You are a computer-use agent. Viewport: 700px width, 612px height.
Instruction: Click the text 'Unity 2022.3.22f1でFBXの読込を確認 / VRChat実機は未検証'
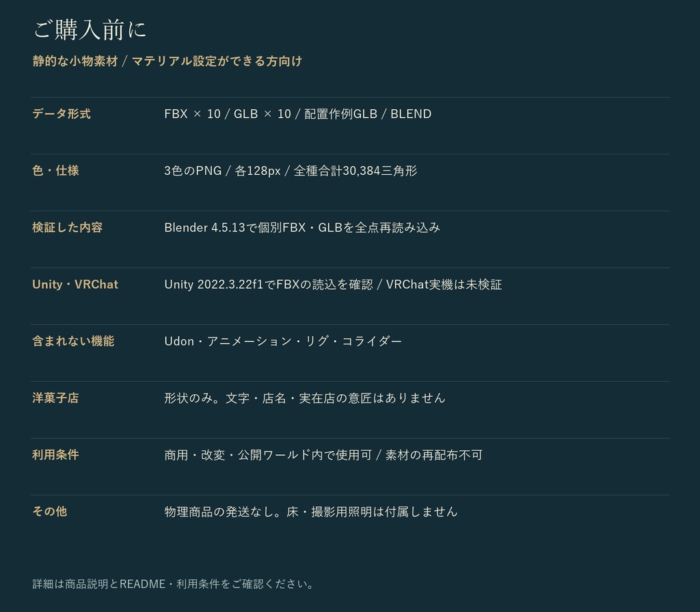[x=333, y=284]
